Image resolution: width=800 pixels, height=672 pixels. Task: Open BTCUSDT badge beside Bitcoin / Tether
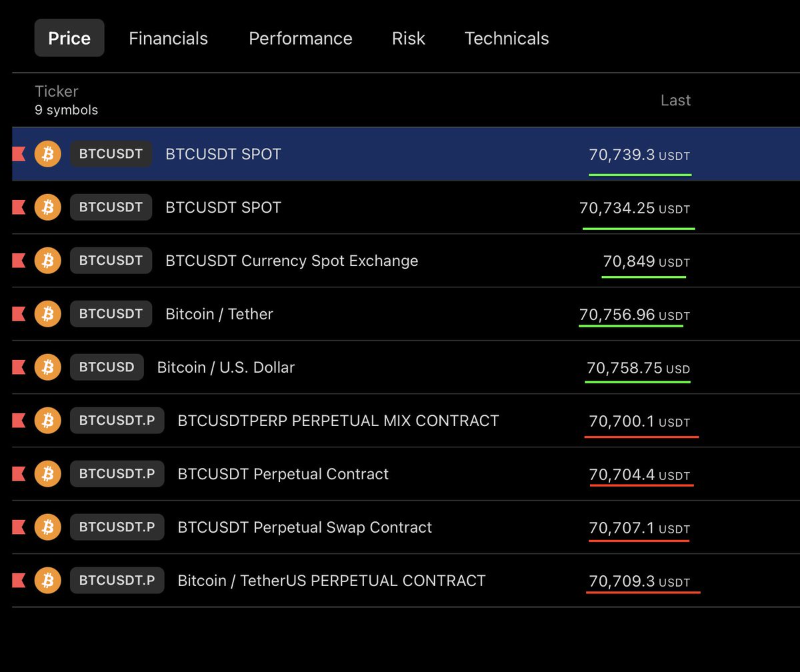pyautogui.click(x=111, y=314)
